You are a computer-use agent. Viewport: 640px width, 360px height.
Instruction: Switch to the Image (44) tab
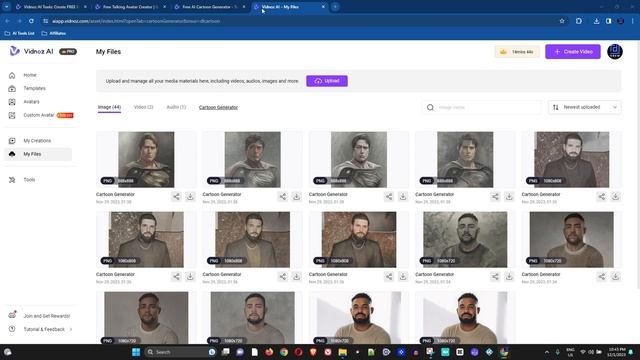coord(109,107)
